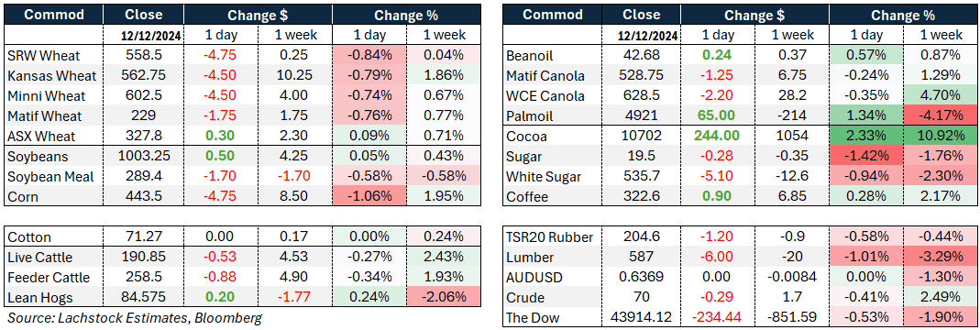Click the Soybeans close value 1003.25

tap(144, 157)
